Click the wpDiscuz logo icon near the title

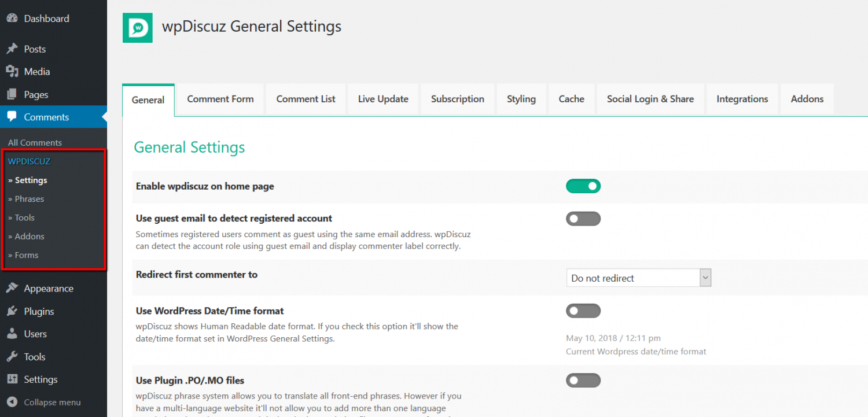click(x=137, y=27)
